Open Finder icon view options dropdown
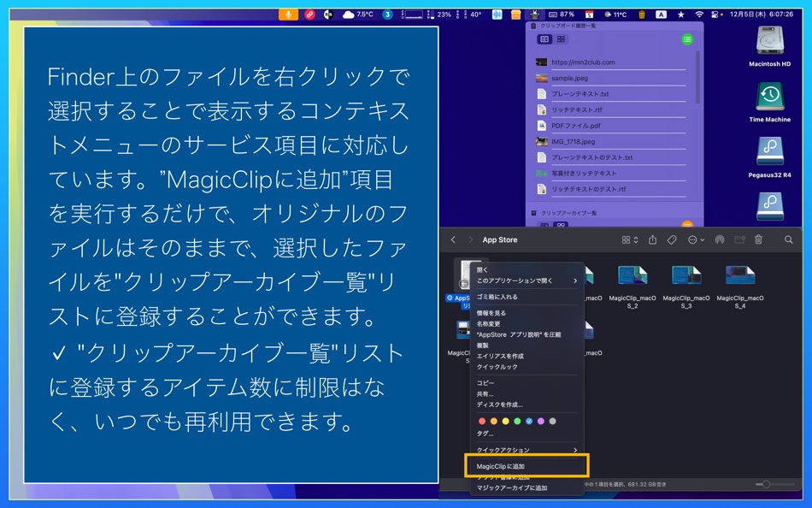The height and width of the screenshot is (508, 812). [630, 239]
